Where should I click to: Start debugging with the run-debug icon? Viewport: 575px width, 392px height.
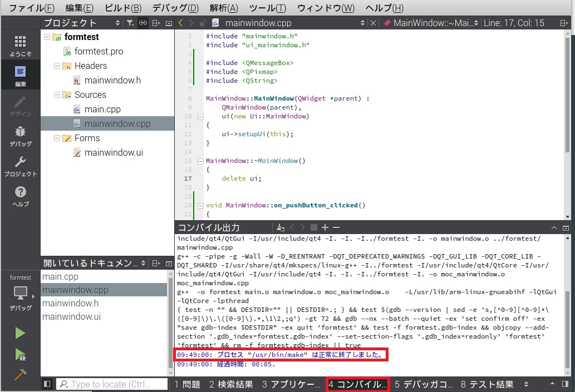20,354
